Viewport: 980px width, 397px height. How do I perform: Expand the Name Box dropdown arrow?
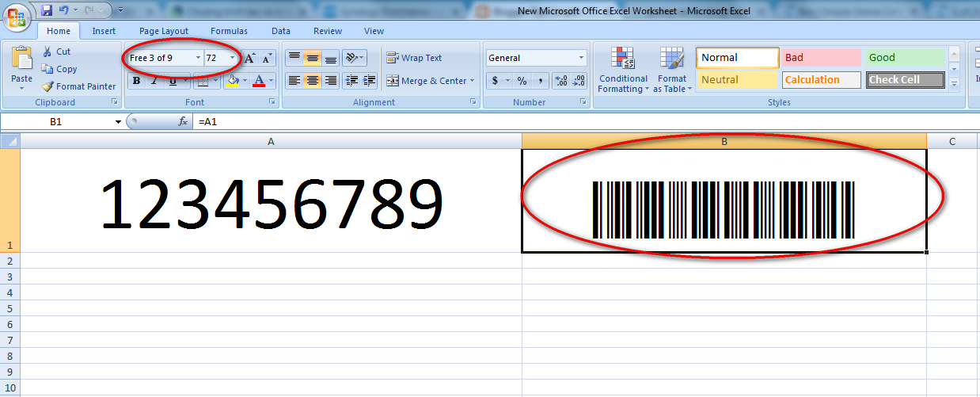pyautogui.click(x=118, y=121)
